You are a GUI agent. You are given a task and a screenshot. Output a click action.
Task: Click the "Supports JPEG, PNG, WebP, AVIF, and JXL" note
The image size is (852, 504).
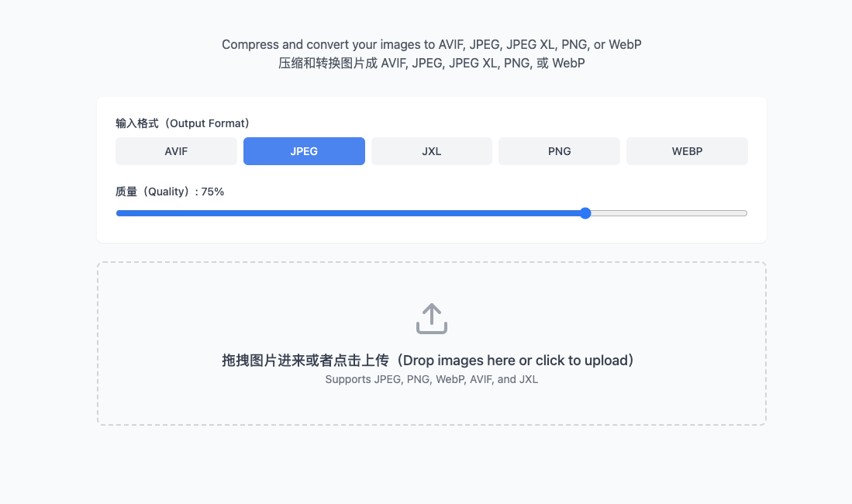coord(432,380)
